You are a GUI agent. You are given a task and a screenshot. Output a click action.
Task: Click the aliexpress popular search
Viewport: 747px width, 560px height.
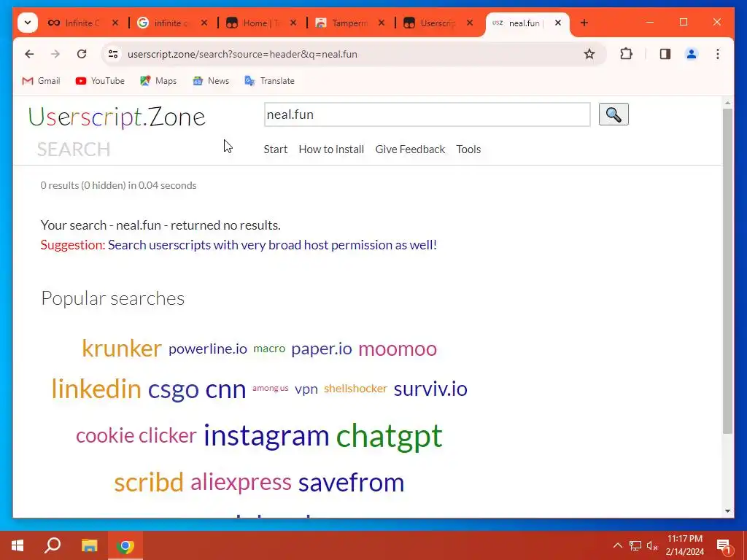click(x=241, y=483)
